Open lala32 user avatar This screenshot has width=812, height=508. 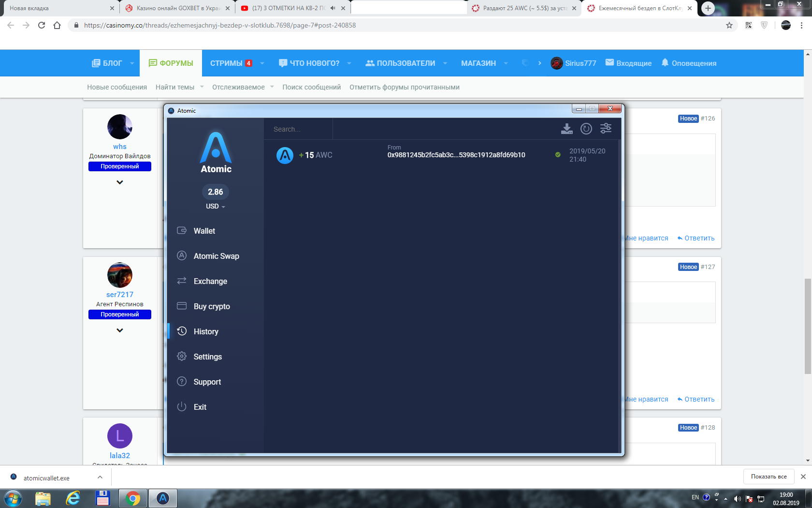[x=120, y=436]
